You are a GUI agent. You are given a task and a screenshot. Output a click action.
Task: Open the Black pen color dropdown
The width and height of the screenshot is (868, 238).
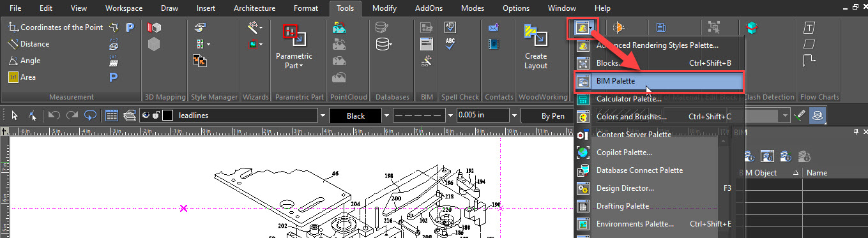click(x=387, y=116)
